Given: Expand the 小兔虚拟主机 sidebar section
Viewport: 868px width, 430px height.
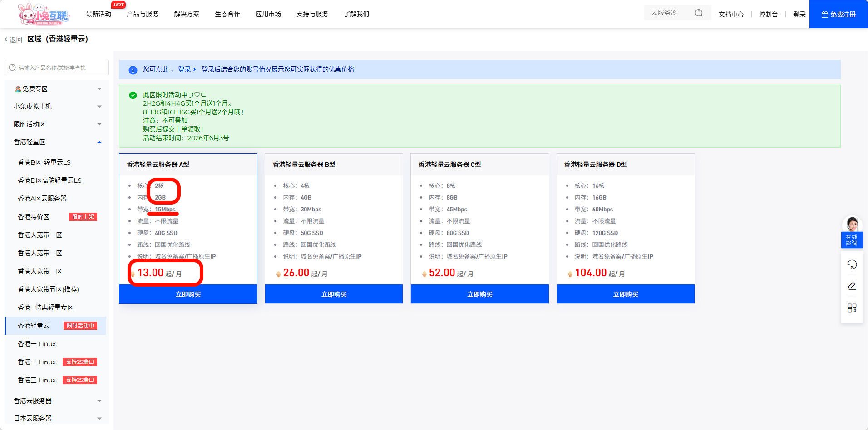Looking at the screenshot, I should click(x=57, y=107).
